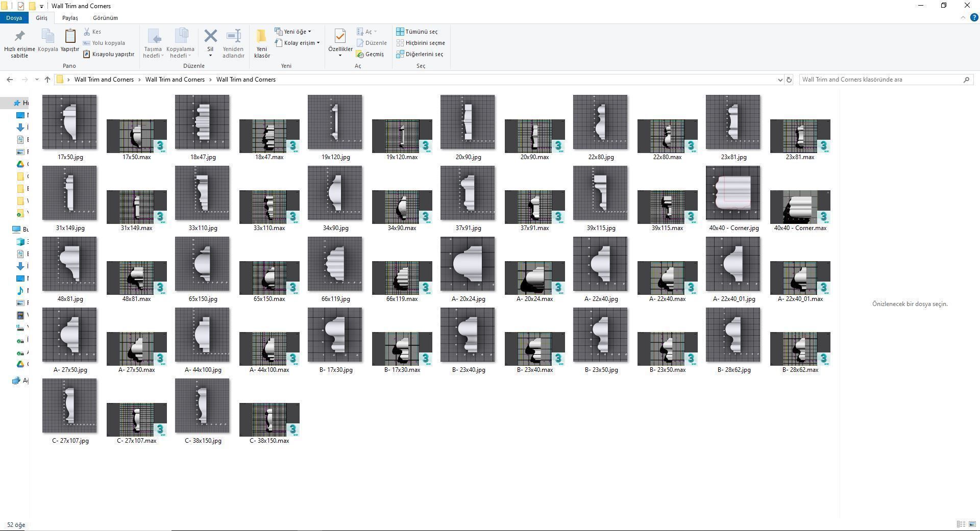The image size is (980, 531).
Task: Select the 18x47.max file
Action: (269, 136)
